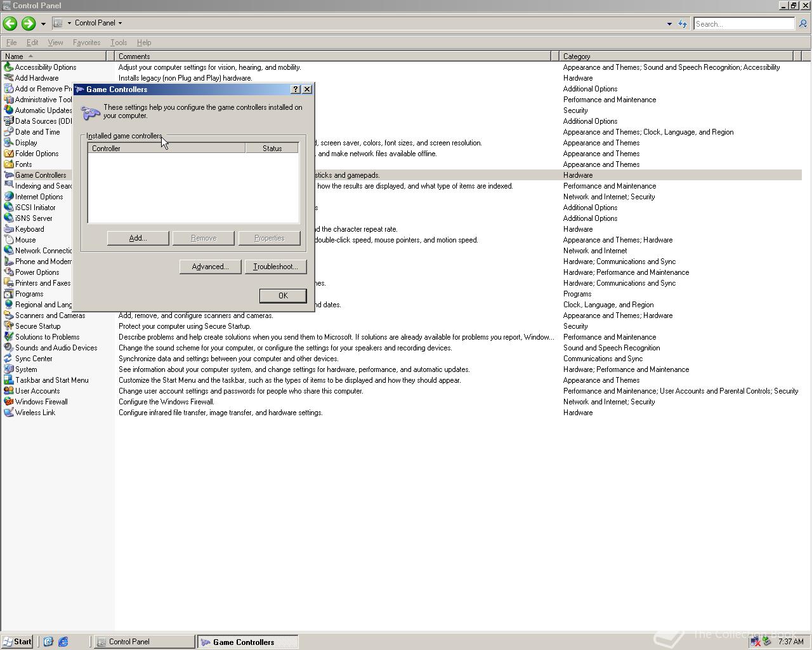This screenshot has width=812, height=650.
Task: Open the System icon
Action: pos(8,369)
